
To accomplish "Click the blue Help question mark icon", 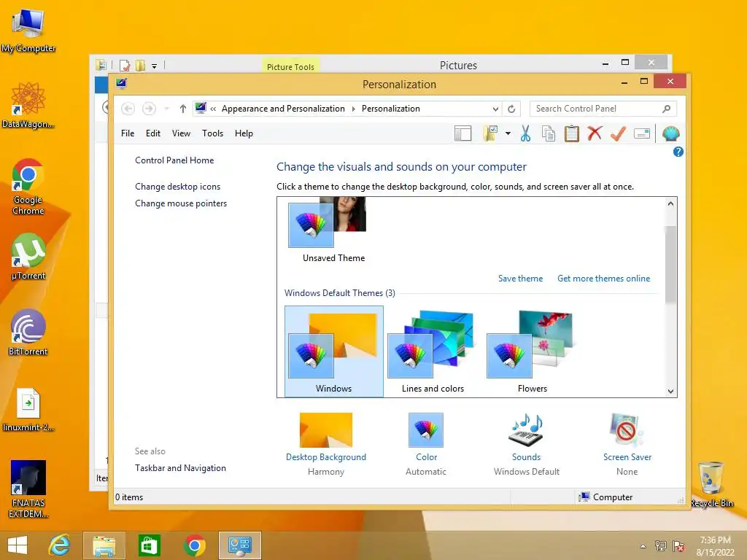I will [678, 152].
